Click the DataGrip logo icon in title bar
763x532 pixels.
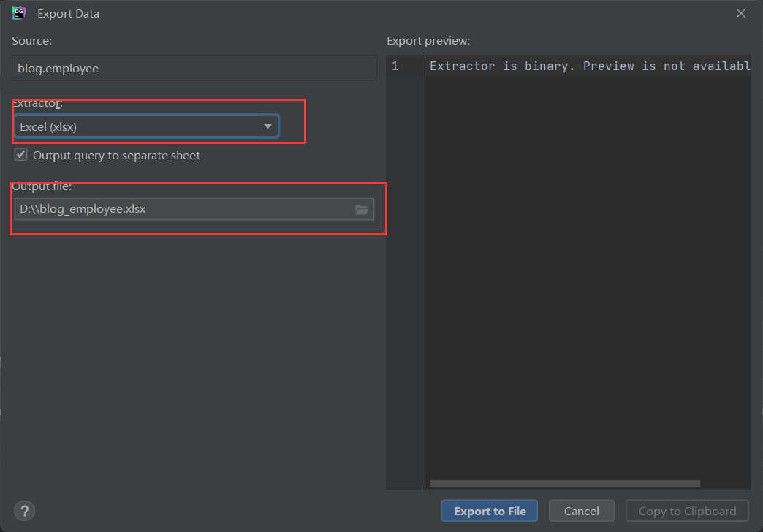[x=18, y=13]
